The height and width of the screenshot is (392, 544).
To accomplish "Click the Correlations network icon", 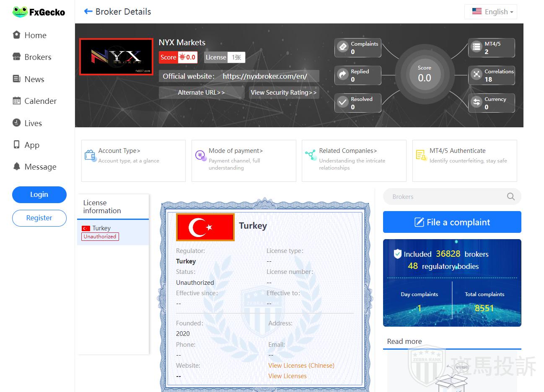I will click(477, 75).
